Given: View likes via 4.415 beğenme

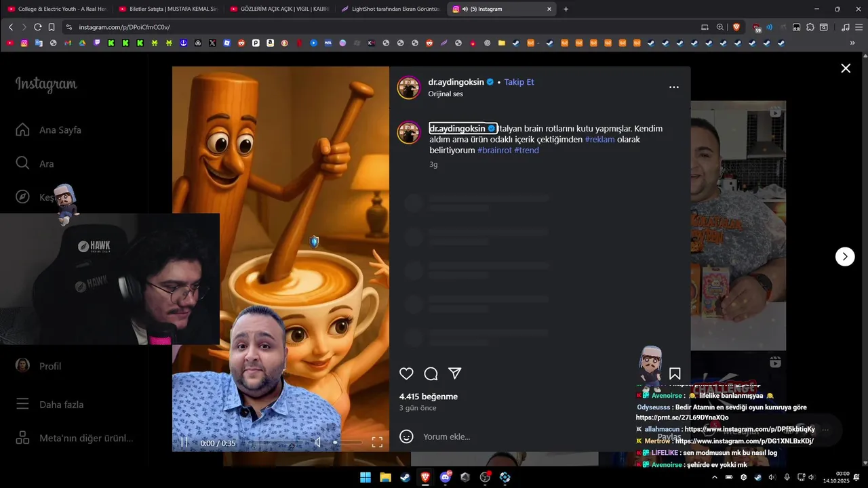Looking at the screenshot, I should point(429,396).
